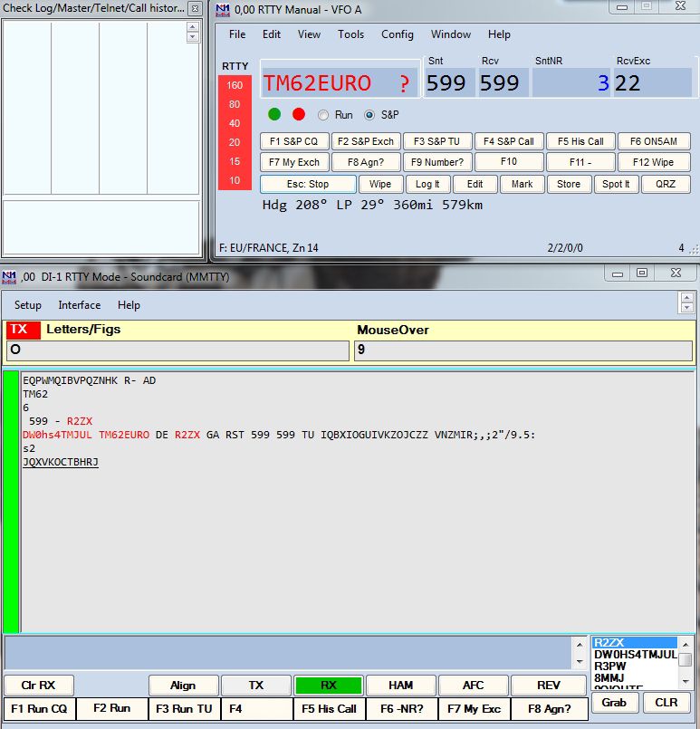Click F5 His Call in entry window
Viewport: 700px width, 729px height.
pyautogui.click(x=581, y=141)
